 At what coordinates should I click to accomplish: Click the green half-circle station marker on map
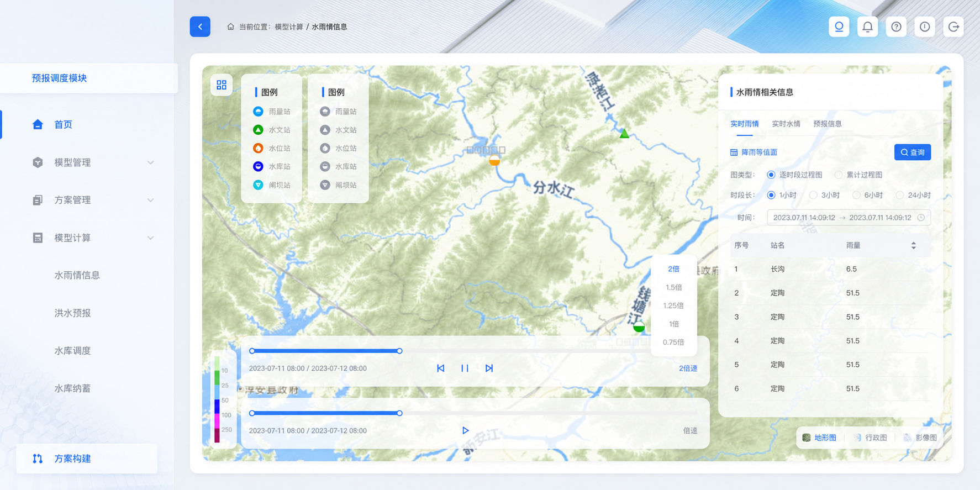[x=639, y=326]
